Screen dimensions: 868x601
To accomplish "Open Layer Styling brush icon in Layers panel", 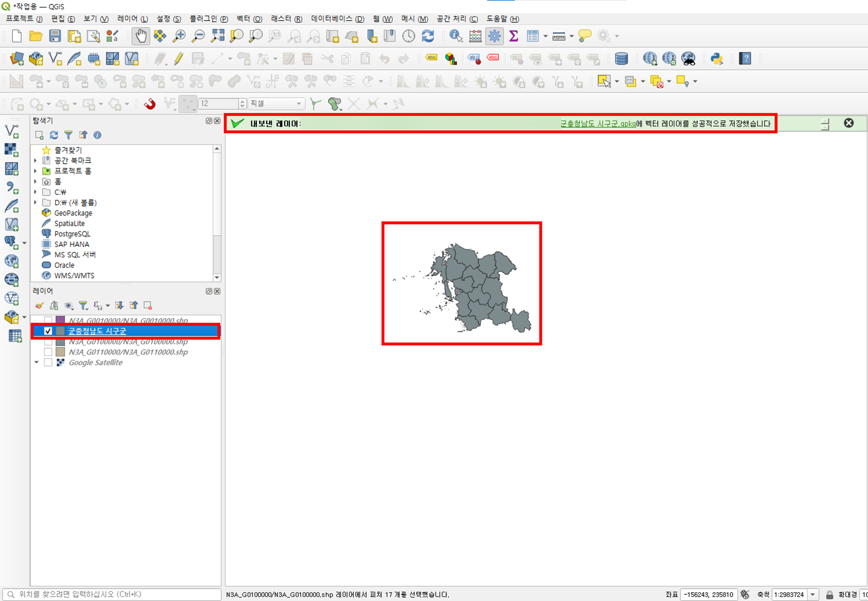I will click(40, 306).
